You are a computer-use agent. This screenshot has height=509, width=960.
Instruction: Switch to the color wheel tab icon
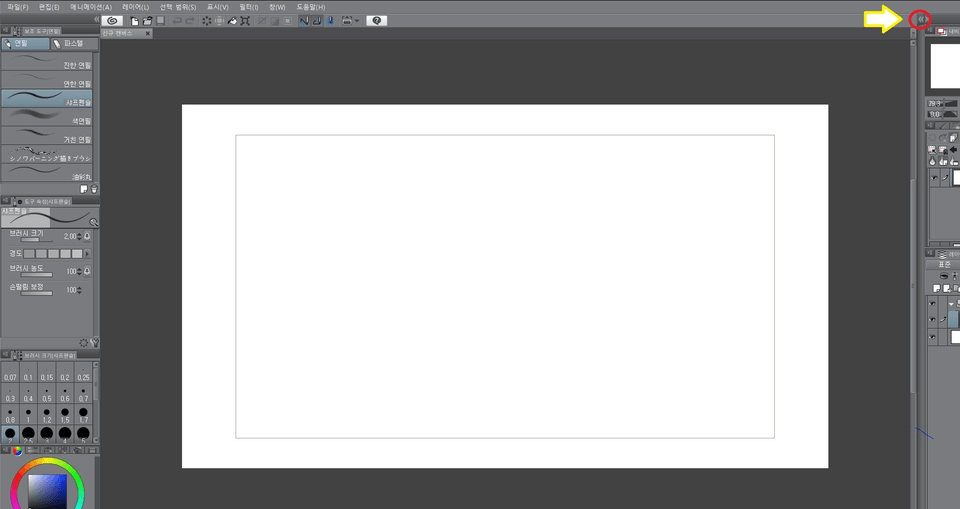[17, 451]
